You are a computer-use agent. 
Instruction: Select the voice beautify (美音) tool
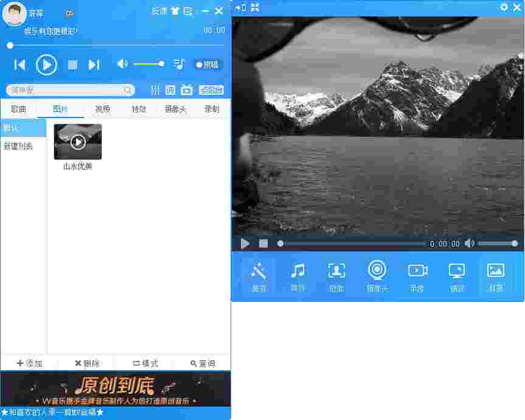(x=259, y=276)
